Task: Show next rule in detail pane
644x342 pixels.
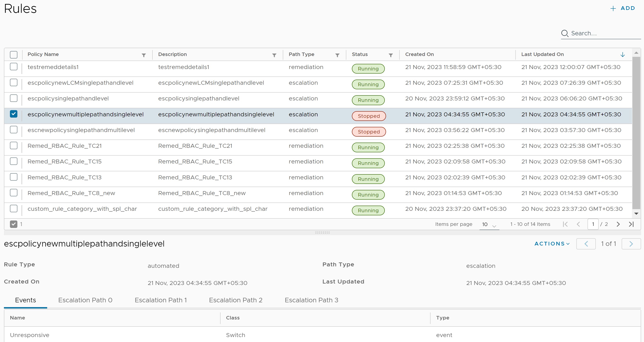Action: point(631,244)
